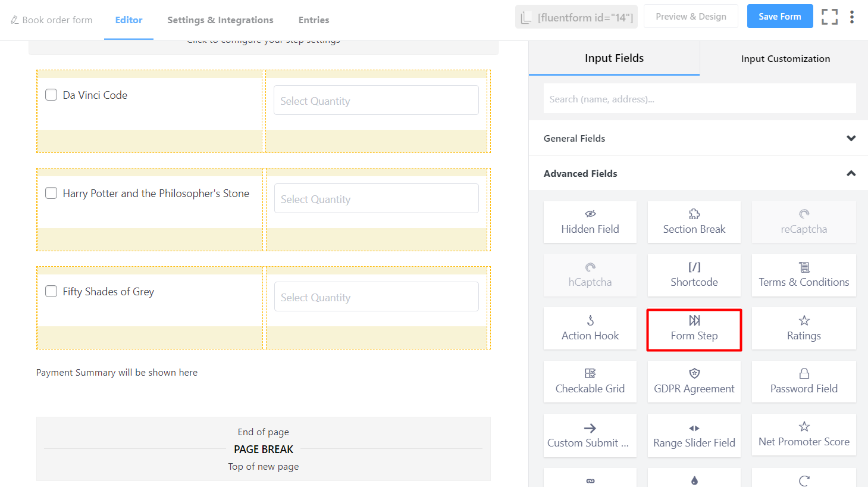Image resolution: width=868 pixels, height=487 pixels.
Task: Open the Input Customization tab
Action: tap(785, 58)
